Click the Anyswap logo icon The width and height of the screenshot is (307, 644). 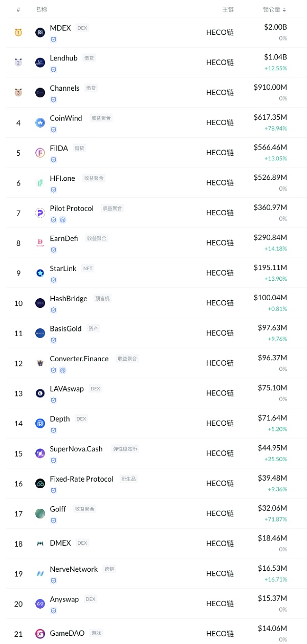tap(40, 604)
